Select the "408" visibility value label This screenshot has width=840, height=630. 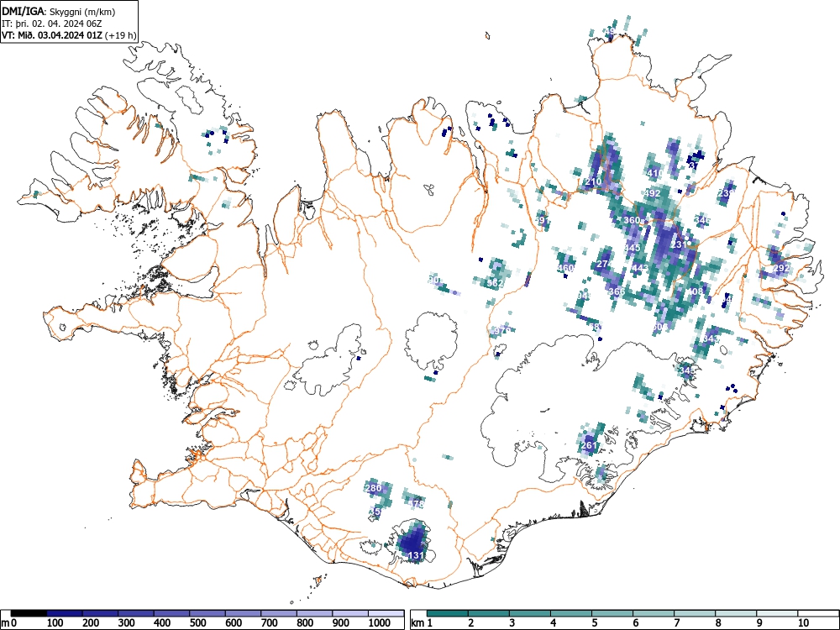(695, 292)
